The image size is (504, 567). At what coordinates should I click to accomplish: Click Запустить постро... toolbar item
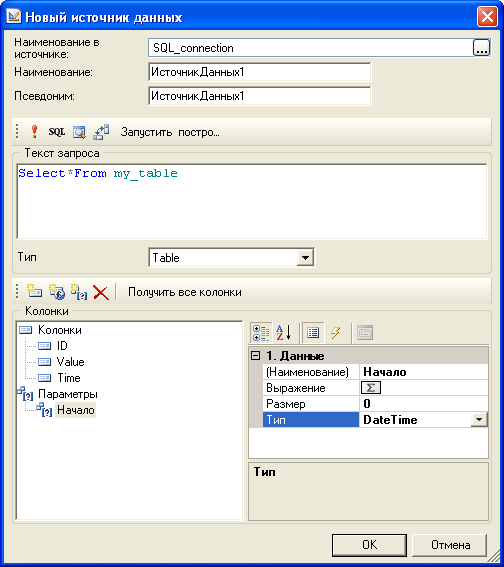coord(170,132)
